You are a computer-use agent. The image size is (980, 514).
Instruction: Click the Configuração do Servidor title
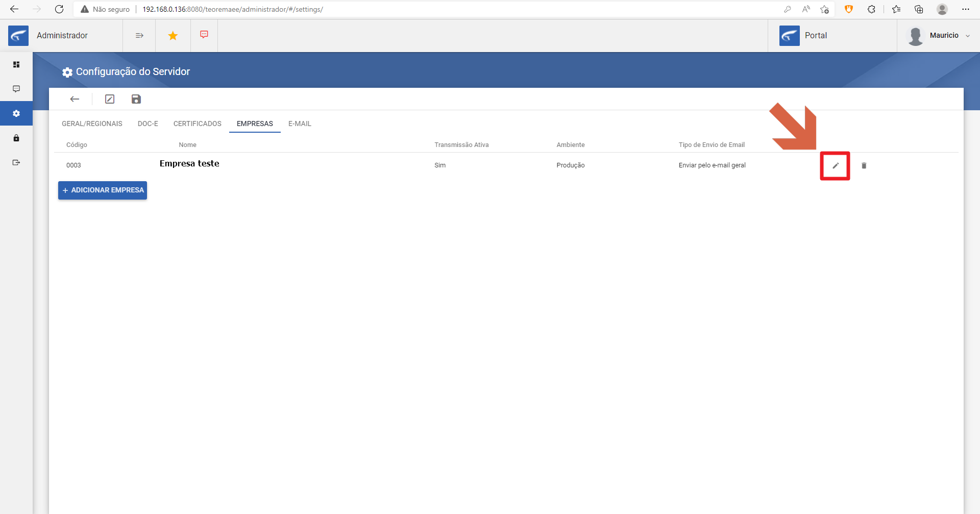[133, 71]
